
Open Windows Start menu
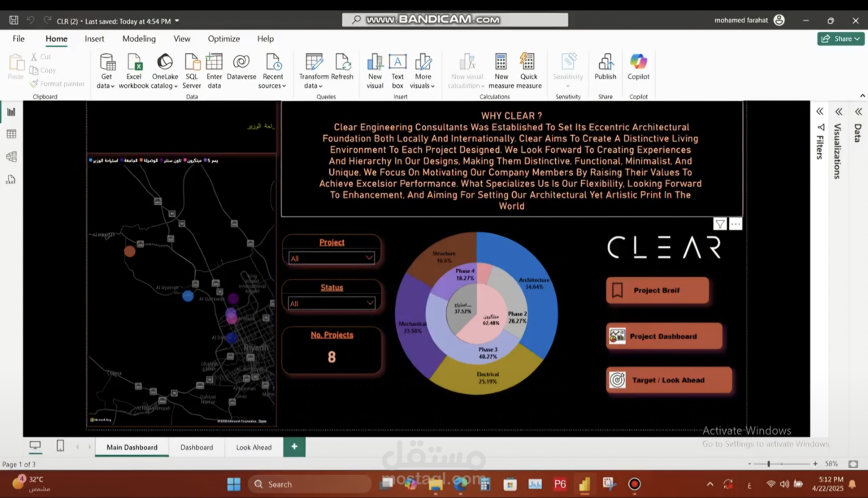(x=234, y=484)
